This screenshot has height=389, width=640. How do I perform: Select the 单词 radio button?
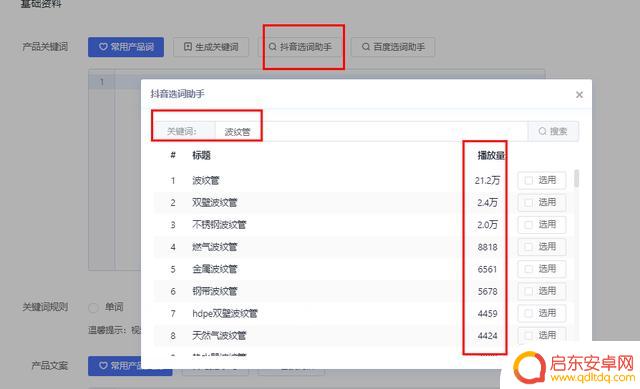tap(93, 307)
